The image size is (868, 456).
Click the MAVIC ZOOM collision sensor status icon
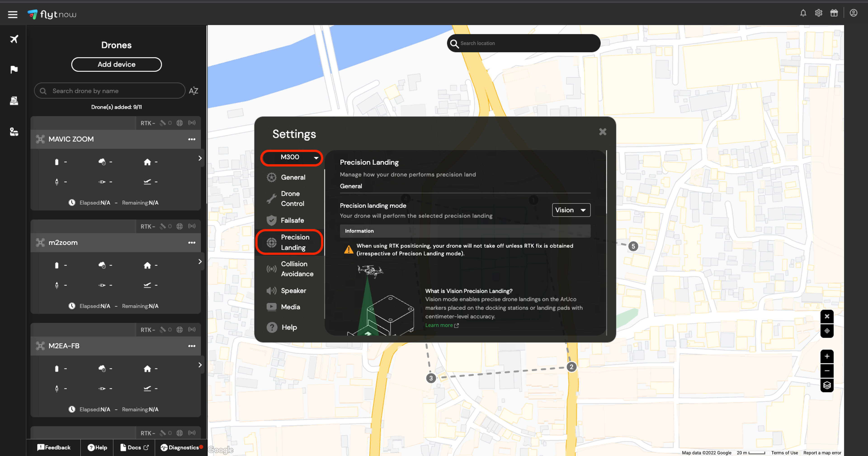(192, 123)
